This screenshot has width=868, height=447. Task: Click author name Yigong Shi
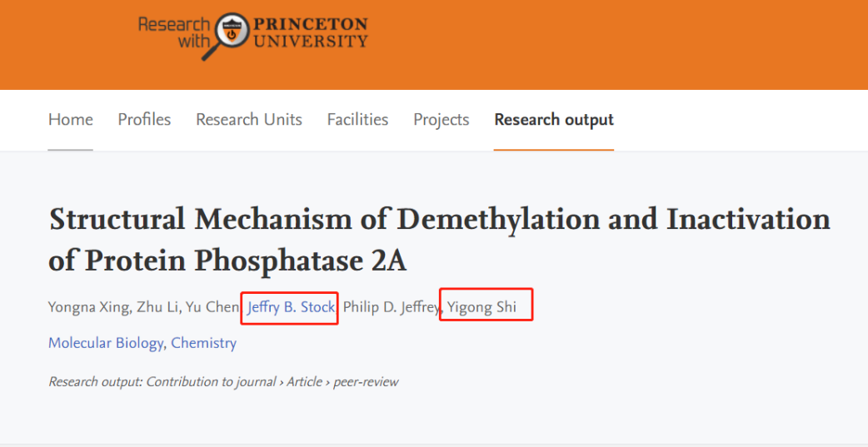tap(481, 307)
